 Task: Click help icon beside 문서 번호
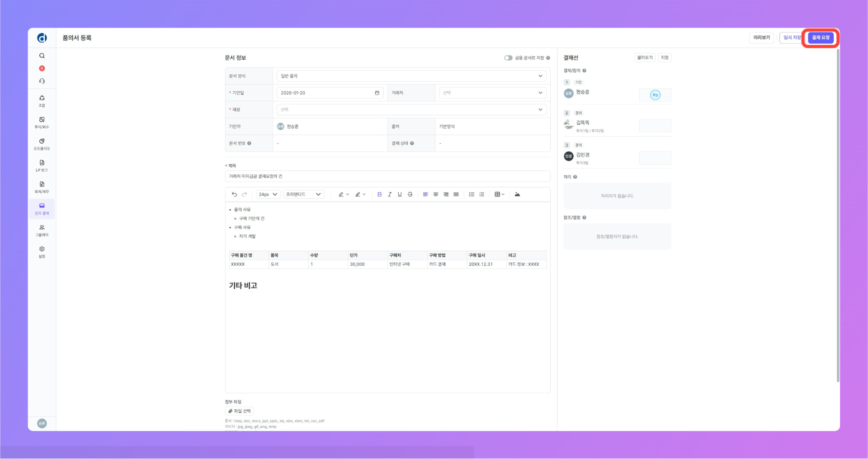(249, 143)
